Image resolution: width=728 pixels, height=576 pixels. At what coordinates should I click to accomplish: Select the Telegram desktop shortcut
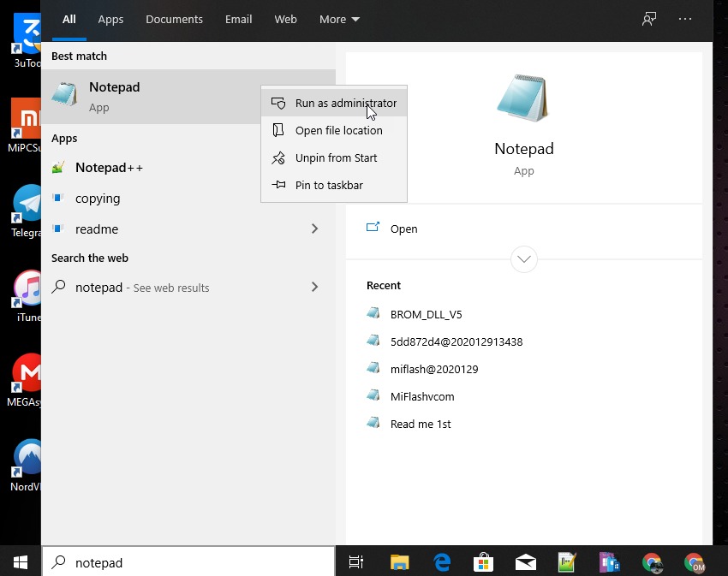(x=26, y=211)
